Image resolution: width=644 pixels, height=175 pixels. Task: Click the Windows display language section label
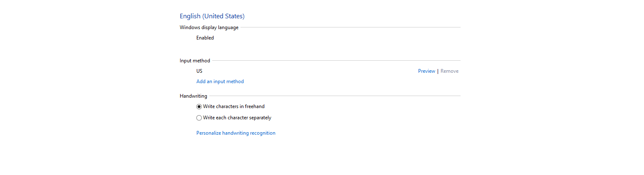[x=209, y=27]
